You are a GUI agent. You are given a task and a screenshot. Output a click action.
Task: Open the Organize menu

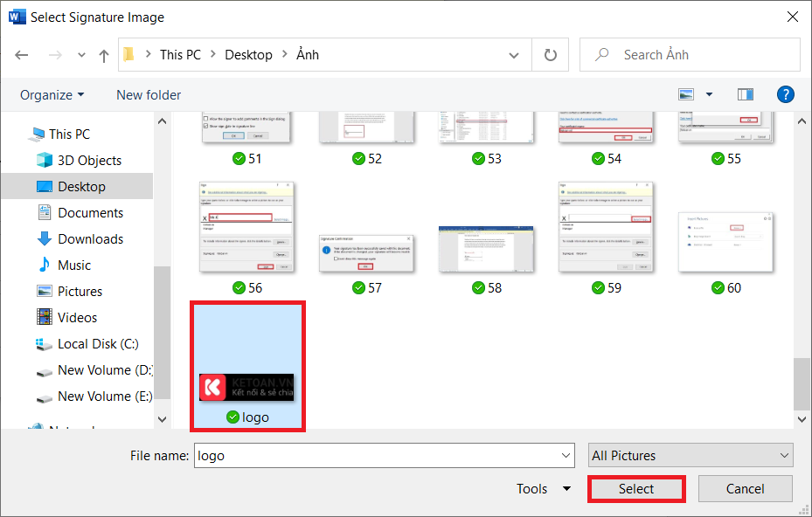(x=52, y=95)
